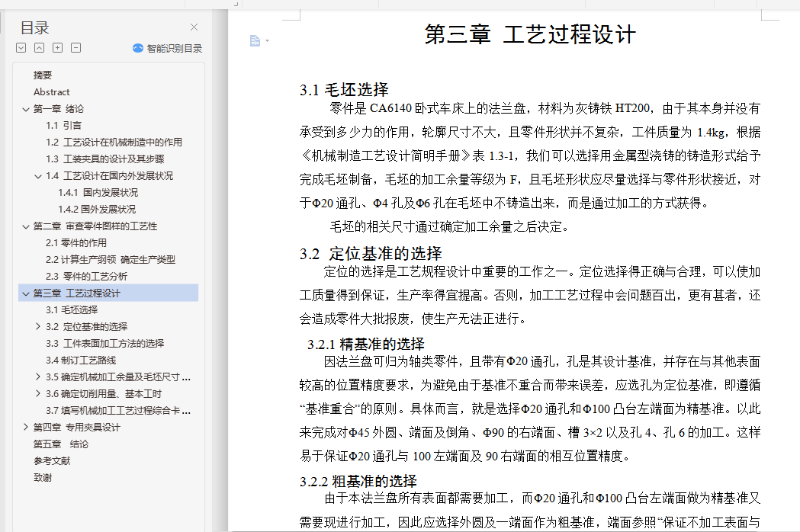Viewport: 800px width, 532px height.
Task: Select highlighted 第三章 工艺过程设计 entry
Action: coord(108,293)
